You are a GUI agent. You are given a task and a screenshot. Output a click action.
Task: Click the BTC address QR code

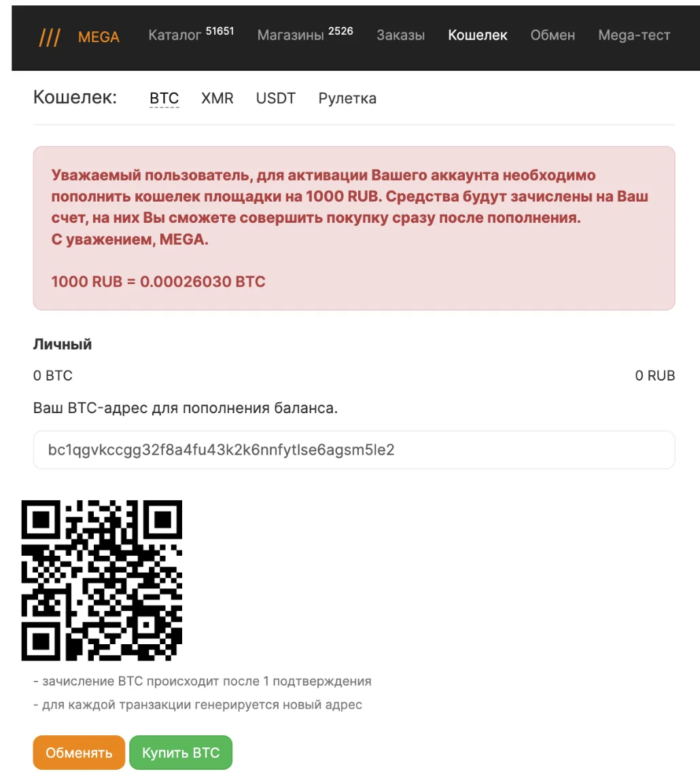[102, 580]
